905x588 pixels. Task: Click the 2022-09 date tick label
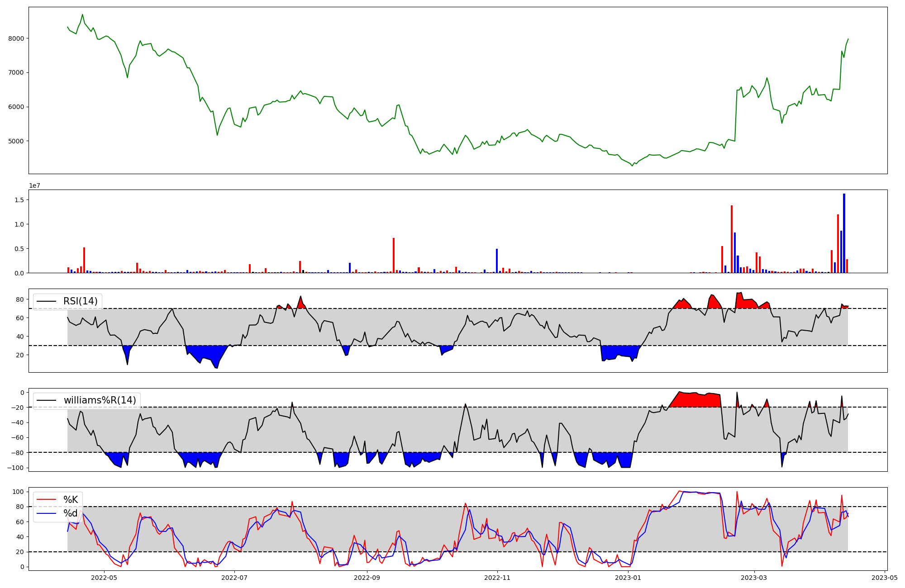click(x=367, y=578)
